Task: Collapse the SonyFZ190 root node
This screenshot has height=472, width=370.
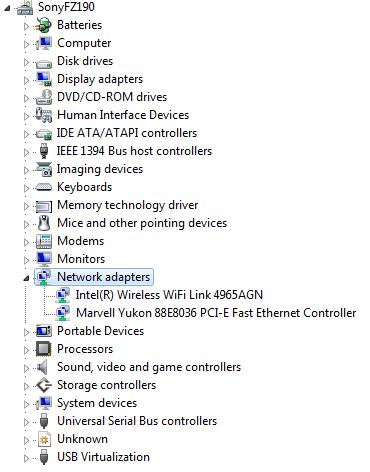Action: (7, 8)
